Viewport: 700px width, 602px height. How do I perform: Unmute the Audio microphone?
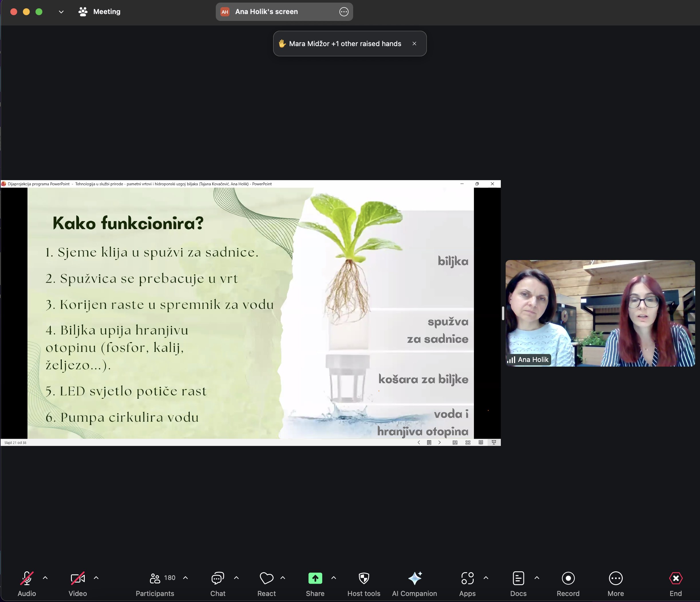pos(27,583)
